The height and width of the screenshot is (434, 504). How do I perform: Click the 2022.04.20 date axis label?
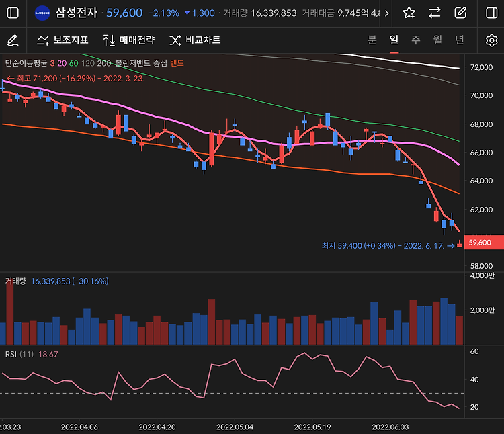tap(157, 427)
